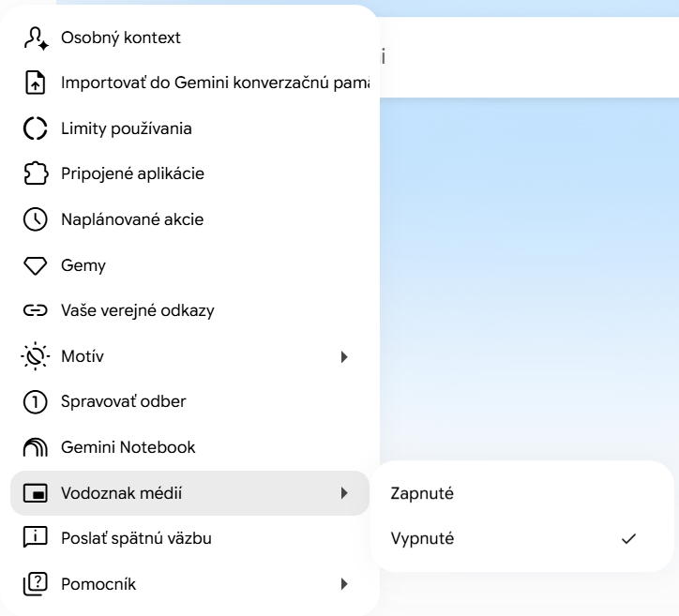
Task: Click the Gemini Notebook rainbow icon
Action: point(35,447)
